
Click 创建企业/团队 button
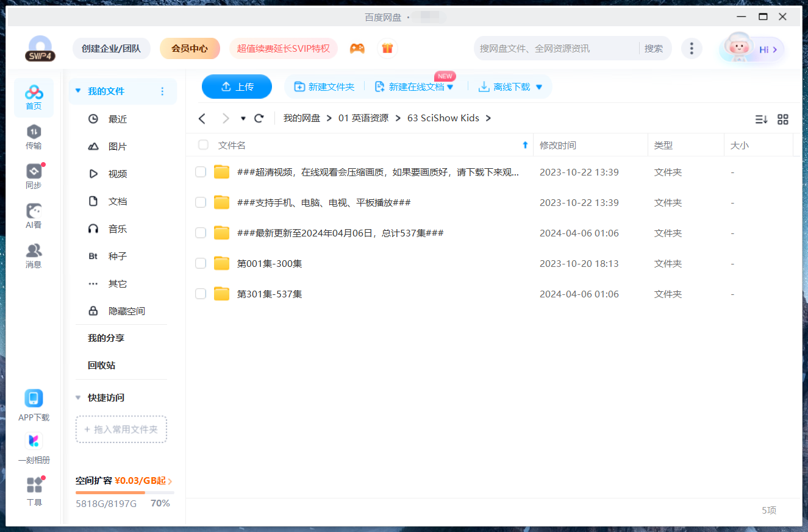coord(111,48)
